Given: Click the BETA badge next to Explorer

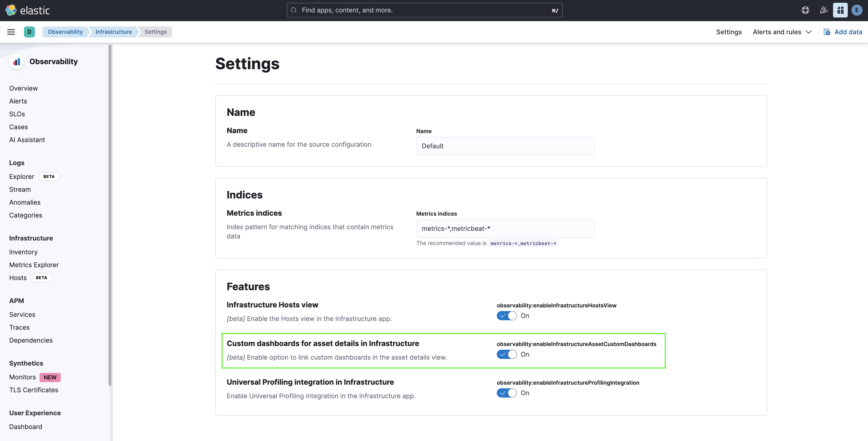Looking at the screenshot, I should pyautogui.click(x=49, y=177).
